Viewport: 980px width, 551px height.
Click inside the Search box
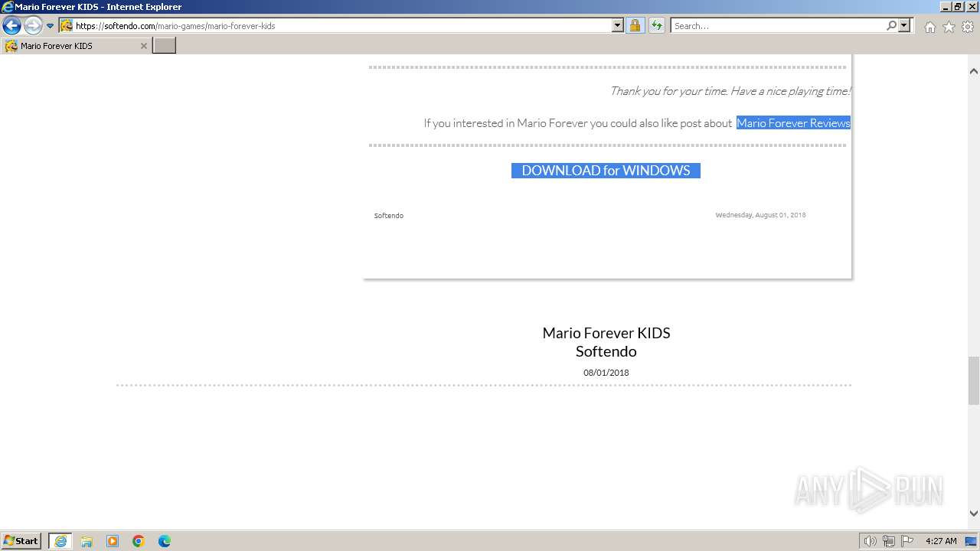(777, 26)
